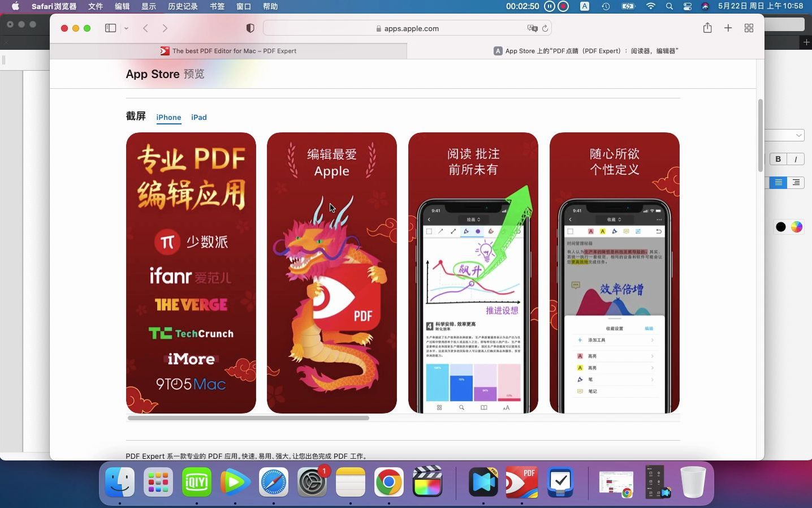Open Notes from the Dock

point(351,482)
